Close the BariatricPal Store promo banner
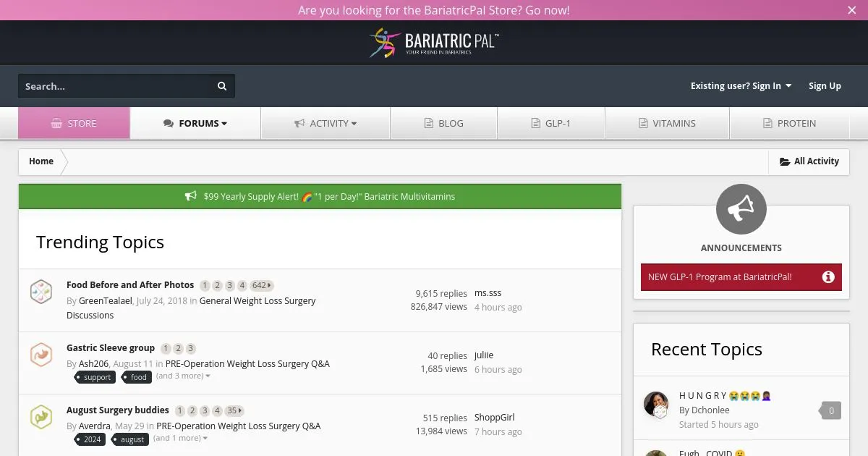Screen dimensions: 868x456 851,10
